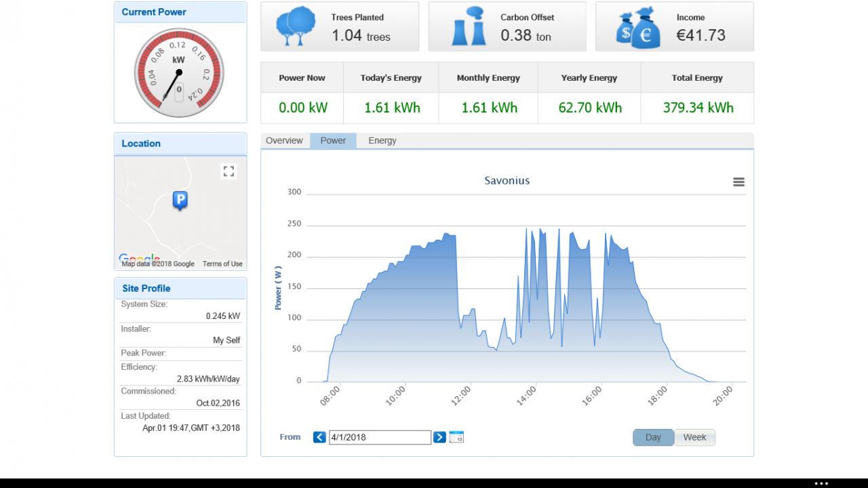Click the Power Now value 0.00 kW
Screen dimensions: 868x488
click(302, 107)
